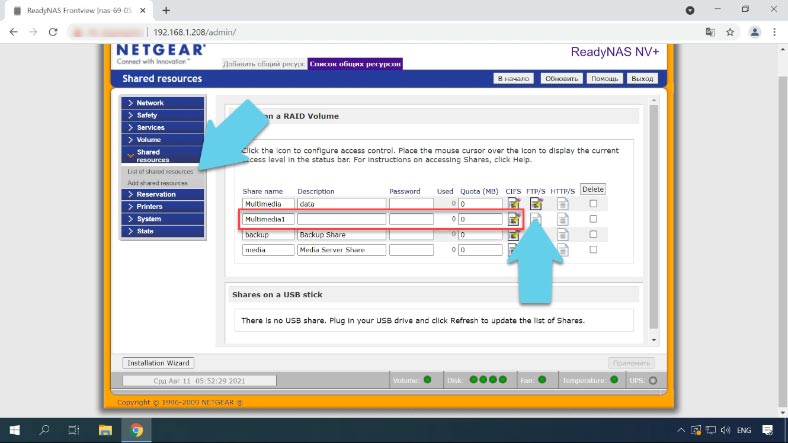Viewport: 788px width, 443px height.
Task: Click the Выход button
Action: 642,78
